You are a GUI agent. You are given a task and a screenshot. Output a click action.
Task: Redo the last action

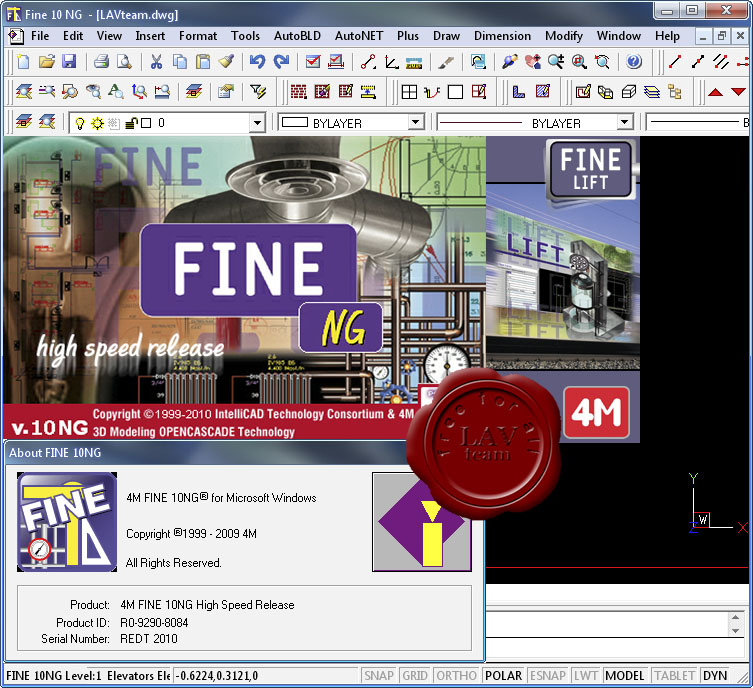281,61
